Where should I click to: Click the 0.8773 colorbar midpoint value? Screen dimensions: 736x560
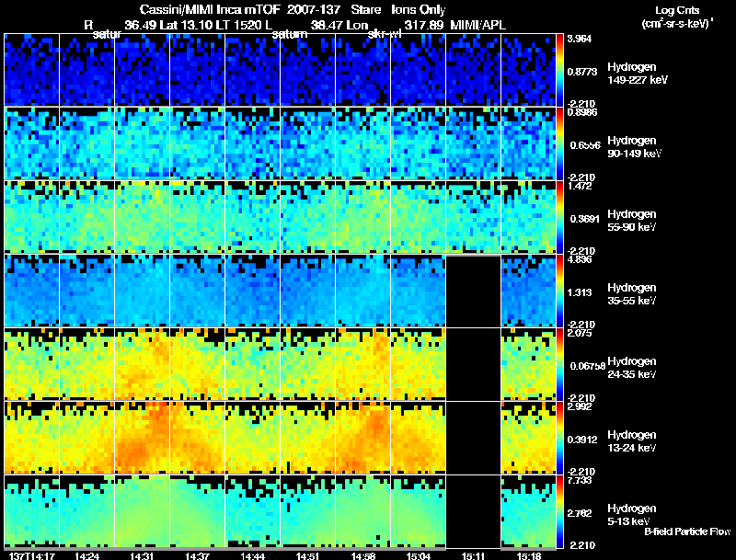tap(582, 72)
